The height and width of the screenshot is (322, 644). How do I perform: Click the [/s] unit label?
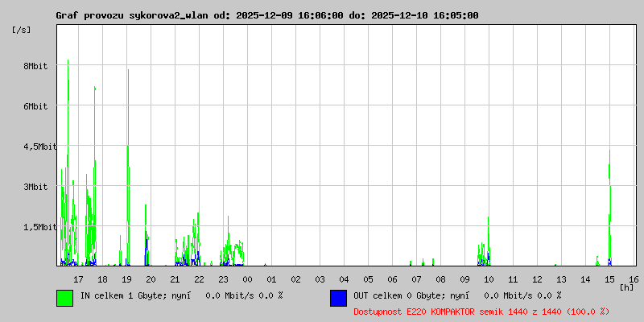(x=22, y=30)
